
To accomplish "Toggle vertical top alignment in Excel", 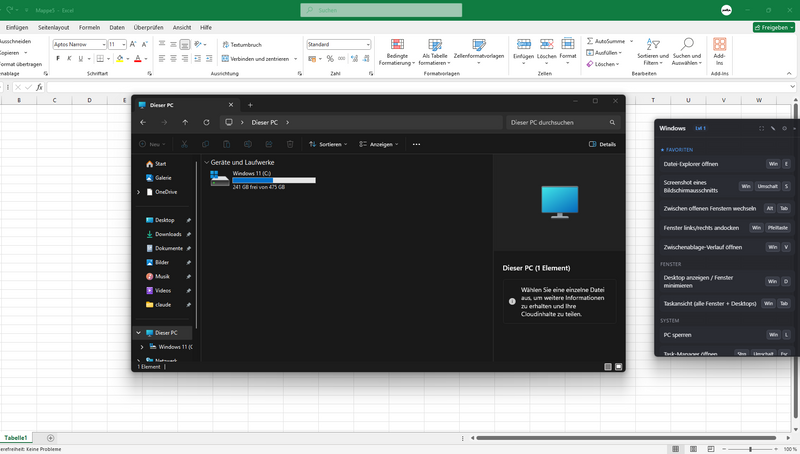I will [x=162, y=44].
